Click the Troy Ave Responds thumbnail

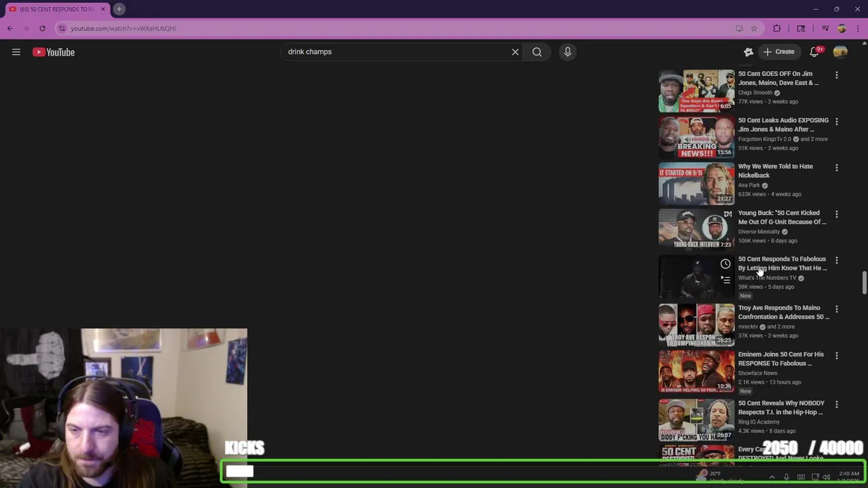[x=696, y=325]
